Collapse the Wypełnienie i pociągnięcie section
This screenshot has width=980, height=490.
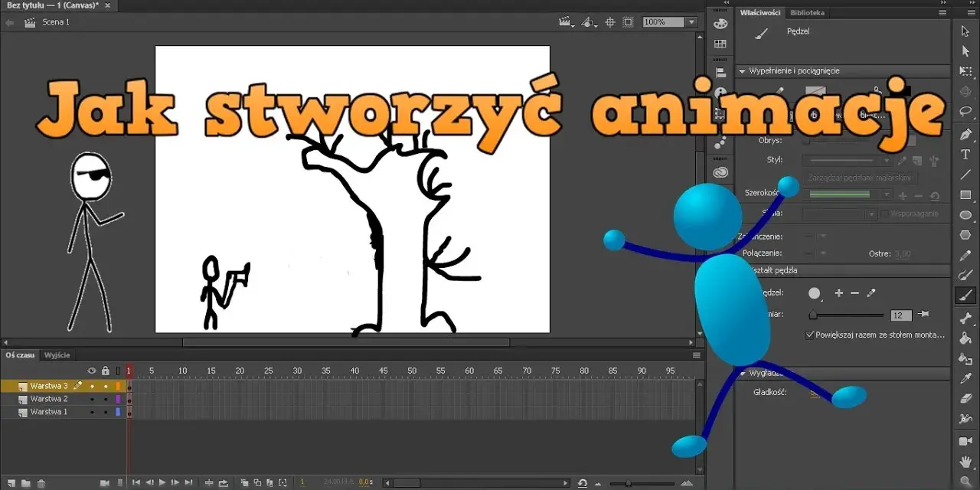click(743, 71)
